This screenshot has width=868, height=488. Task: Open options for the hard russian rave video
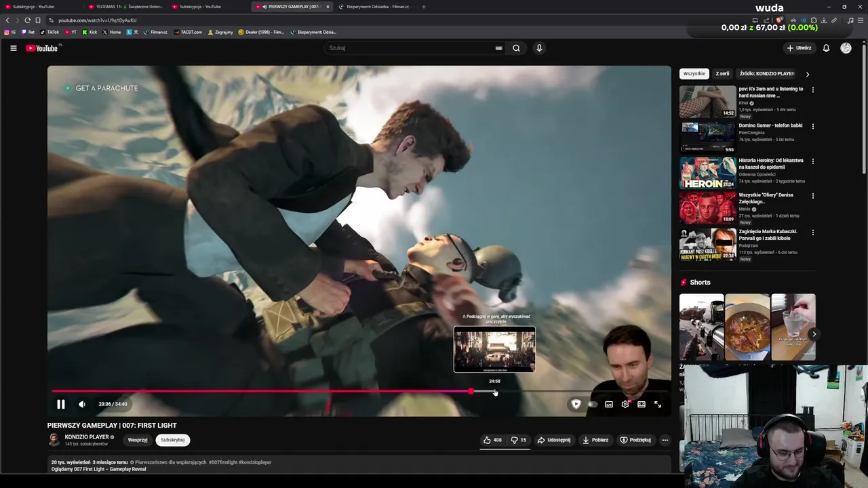pos(813,89)
